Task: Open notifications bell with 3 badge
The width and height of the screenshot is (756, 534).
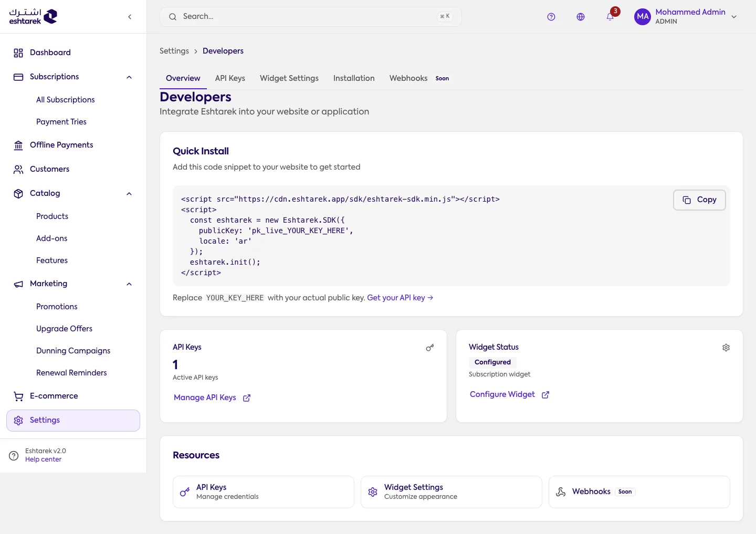Action: (x=610, y=17)
